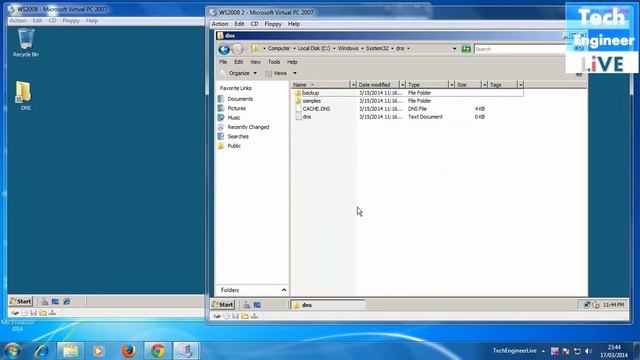Select the dns taskbar button in guest
The width and height of the screenshot is (640, 360).
[x=327, y=305]
